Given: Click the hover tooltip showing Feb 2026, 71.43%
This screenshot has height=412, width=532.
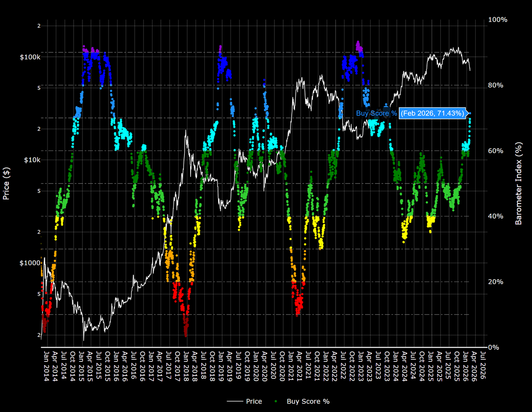Looking at the screenshot, I should (x=433, y=114).
